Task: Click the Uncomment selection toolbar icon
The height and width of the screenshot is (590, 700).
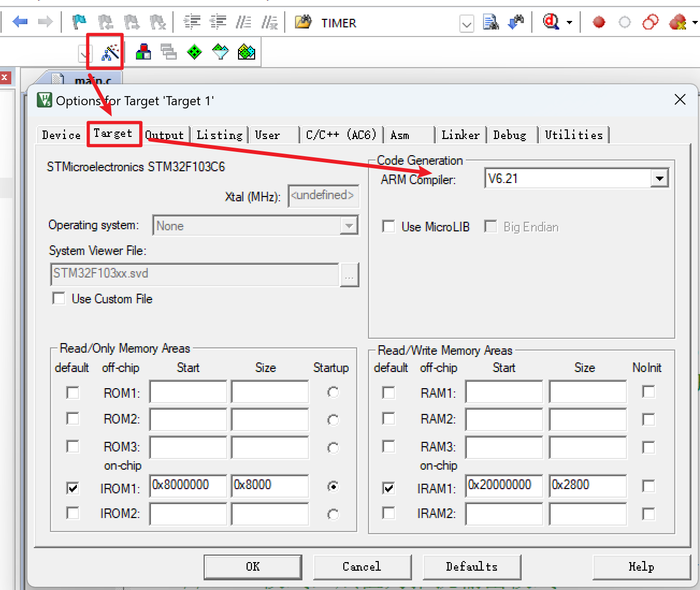Action: click(x=269, y=22)
